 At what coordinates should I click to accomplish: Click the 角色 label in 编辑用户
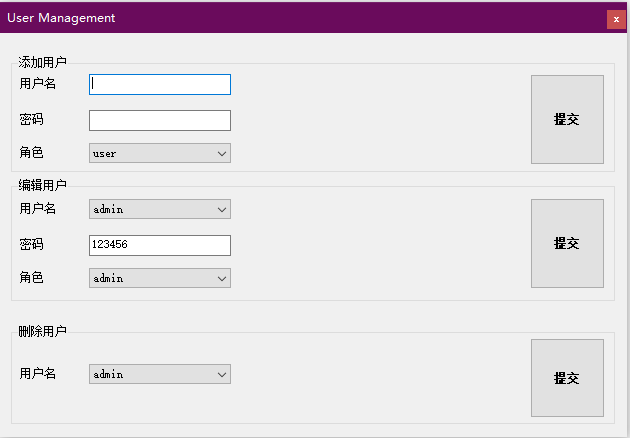pyautogui.click(x=31, y=277)
